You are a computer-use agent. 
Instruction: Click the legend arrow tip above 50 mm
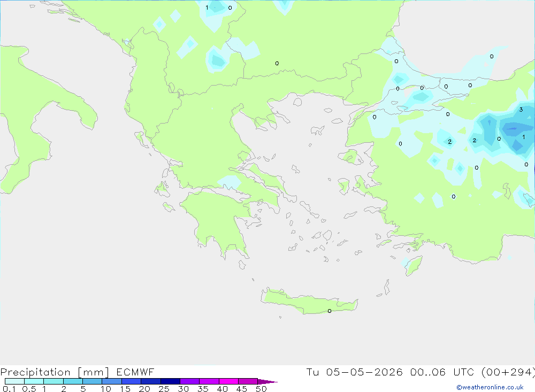(x=267, y=381)
